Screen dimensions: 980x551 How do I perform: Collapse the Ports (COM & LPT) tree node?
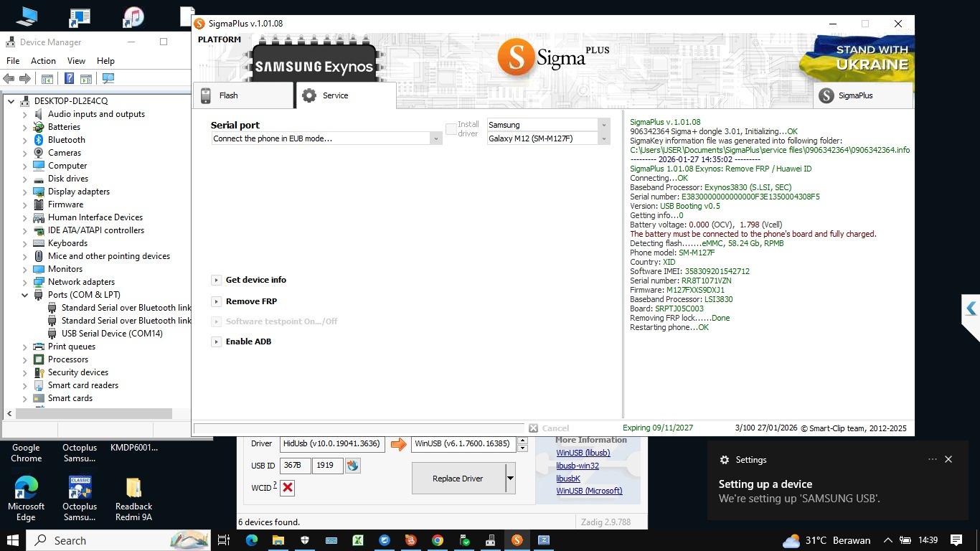(x=24, y=295)
